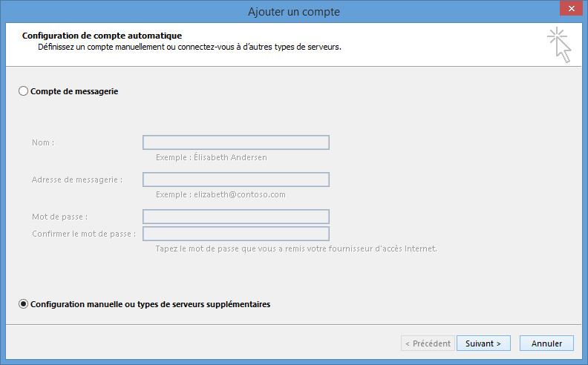
Task: Click the Tapez le mot de passe hint
Action: coord(296,249)
